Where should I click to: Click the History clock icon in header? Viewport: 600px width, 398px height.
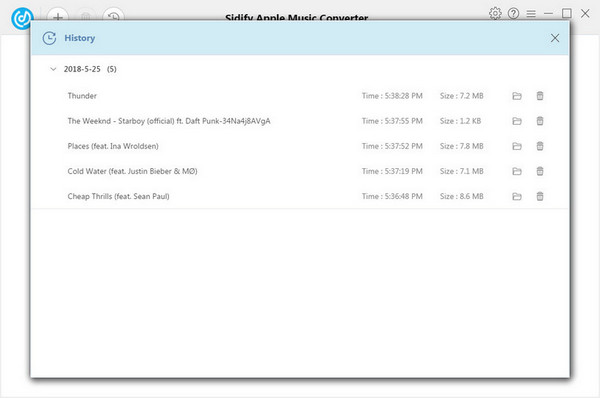(49, 38)
